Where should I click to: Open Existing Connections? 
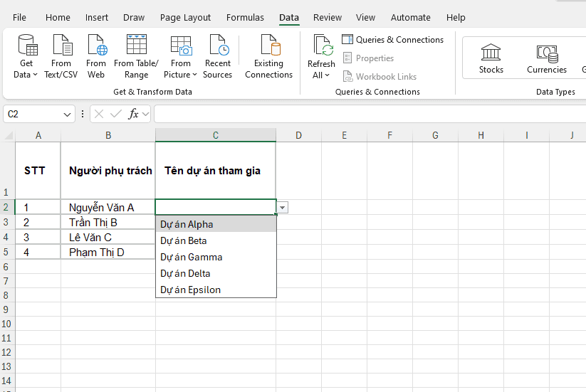coord(268,57)
